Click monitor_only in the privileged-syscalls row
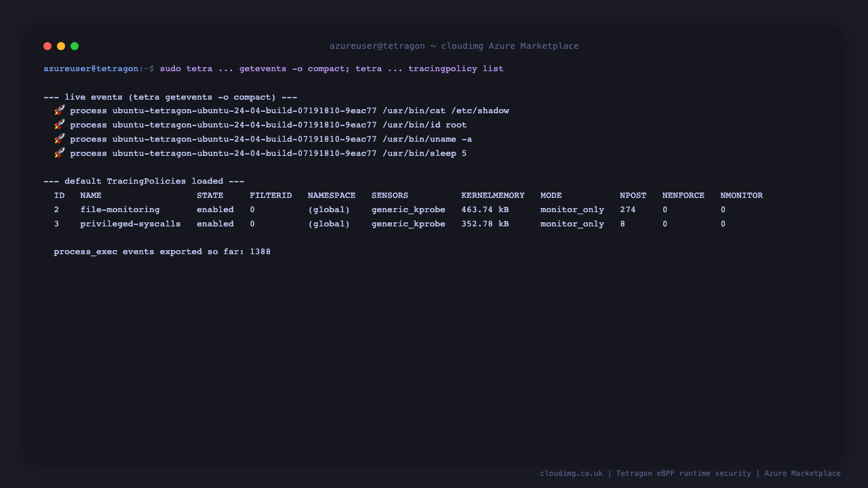 [x=572, y=224]
